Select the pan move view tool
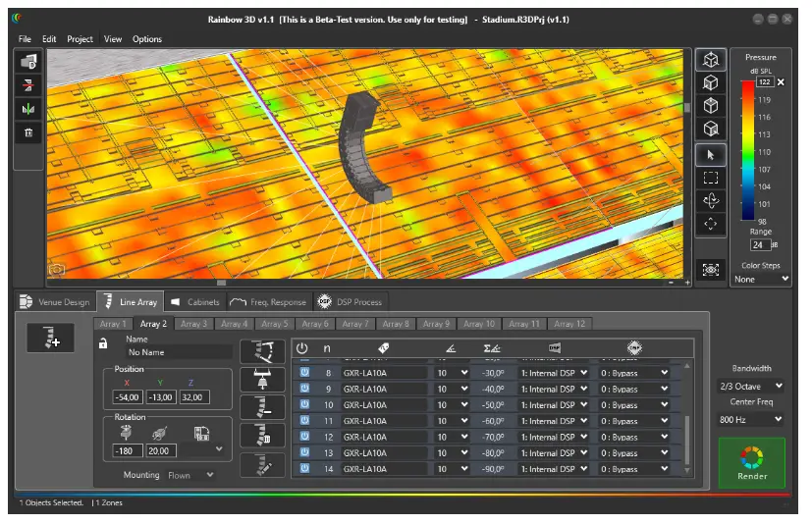The height and width of the screenshot is (524, 812). tap(711, 224)
